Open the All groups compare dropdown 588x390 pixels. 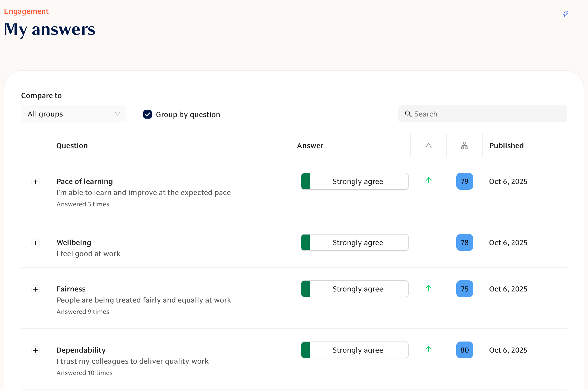point(74,114)
